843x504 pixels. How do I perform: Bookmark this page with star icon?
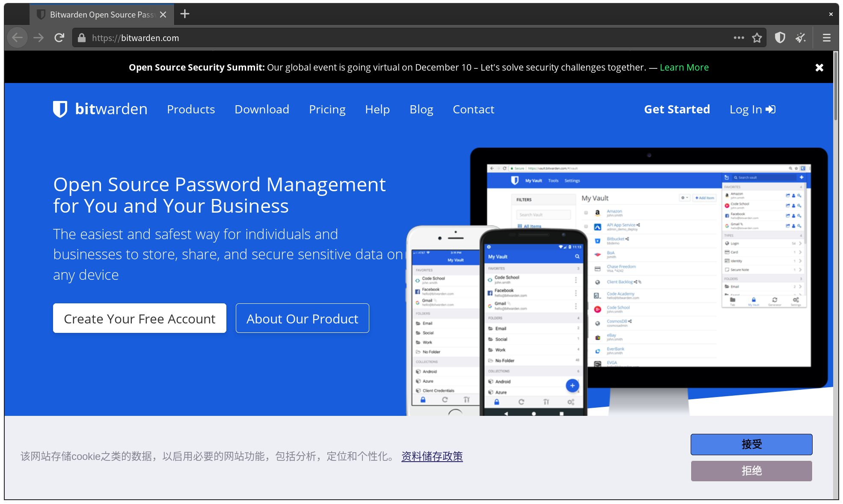click(x=757, y=38)
